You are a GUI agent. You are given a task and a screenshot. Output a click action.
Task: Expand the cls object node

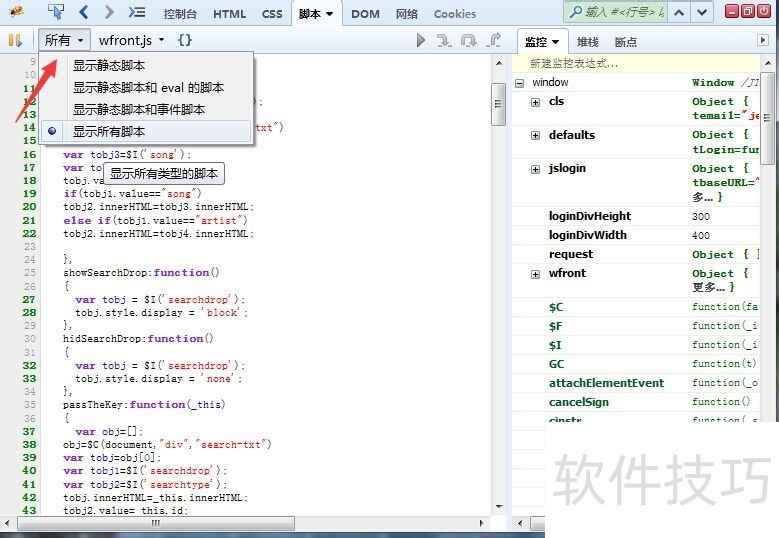[x=535, y=102]
